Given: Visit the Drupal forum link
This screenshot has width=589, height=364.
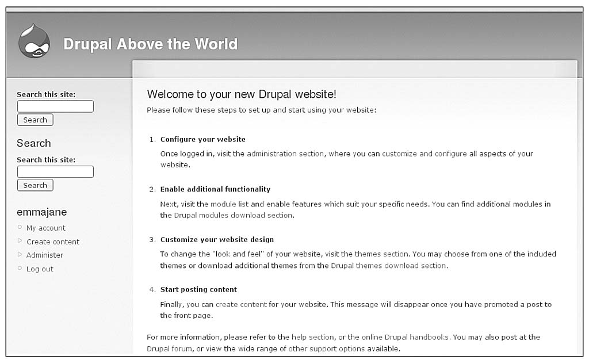Looking at the screenshot, I should pos(170,348).
